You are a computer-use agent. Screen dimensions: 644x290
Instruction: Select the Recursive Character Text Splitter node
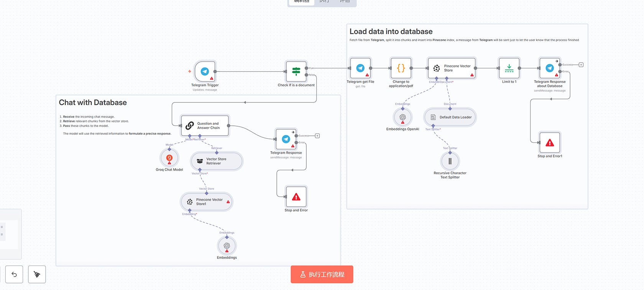click(x=450, y=161)
